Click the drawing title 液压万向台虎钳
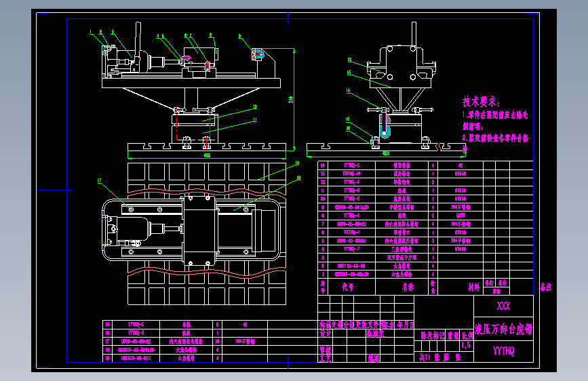The width and height of the screenshot is (588, 381). pos(503,329)
